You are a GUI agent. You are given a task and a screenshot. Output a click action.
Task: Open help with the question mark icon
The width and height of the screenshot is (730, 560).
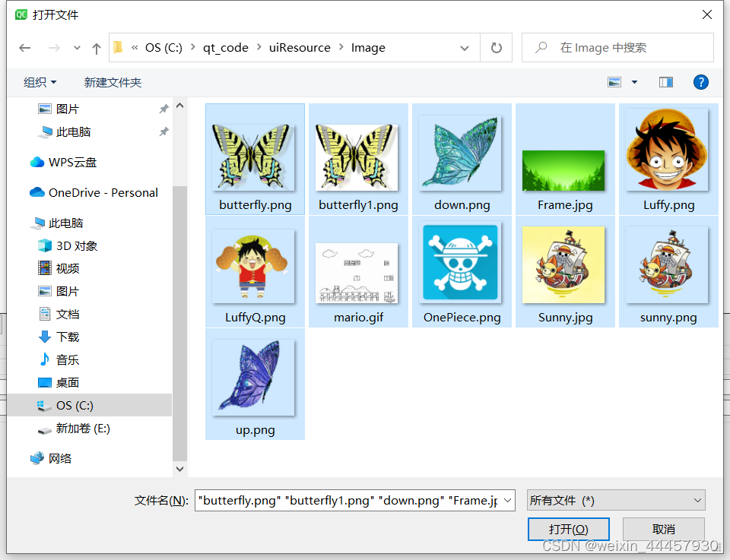click(x=700, y=82)
